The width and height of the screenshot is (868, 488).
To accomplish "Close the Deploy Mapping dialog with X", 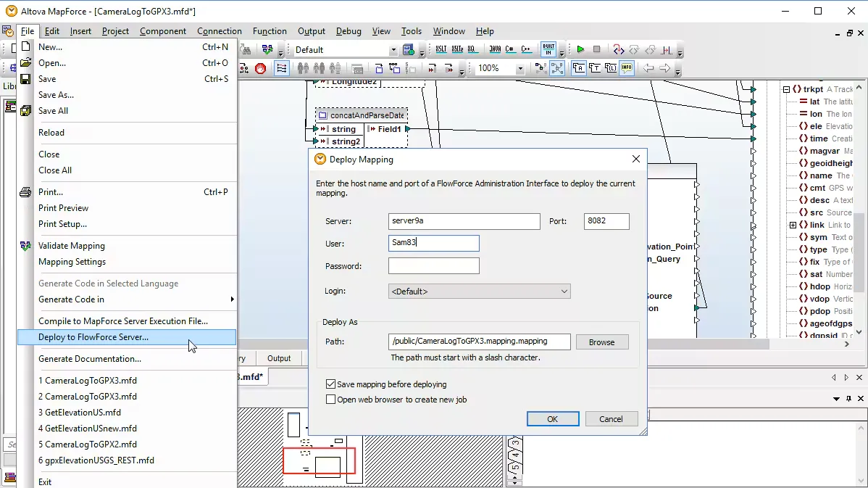I will [x=636, y=159].
